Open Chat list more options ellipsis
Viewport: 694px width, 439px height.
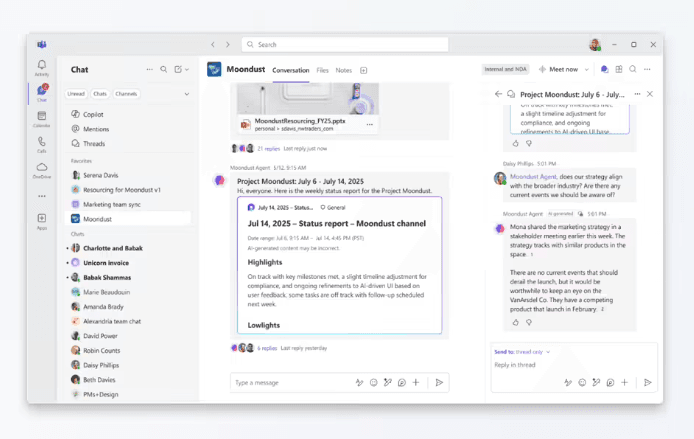coord(150,69)
